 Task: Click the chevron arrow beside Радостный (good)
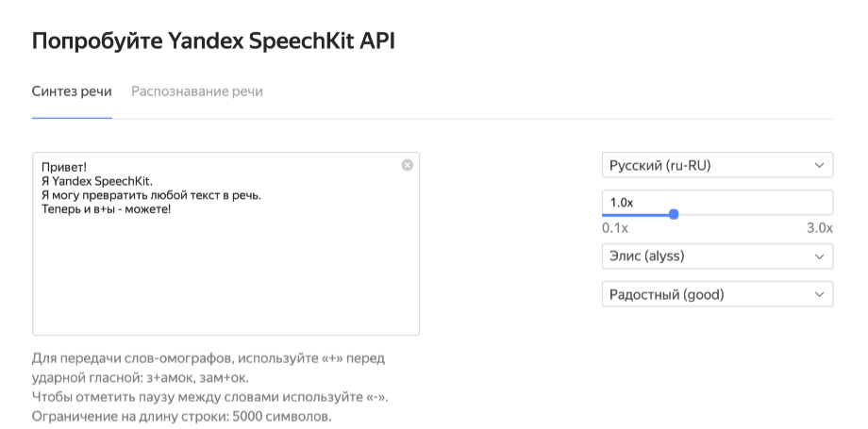819,294
